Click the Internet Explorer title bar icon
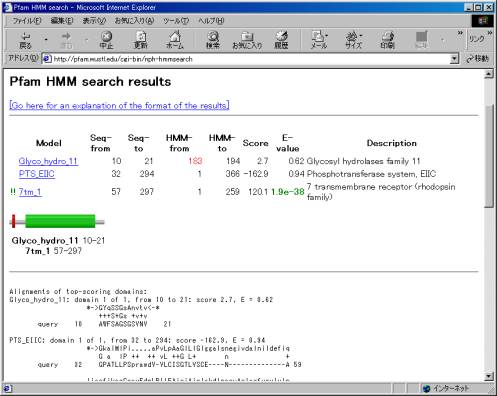497x396 pixels. (x=7, y=7)
